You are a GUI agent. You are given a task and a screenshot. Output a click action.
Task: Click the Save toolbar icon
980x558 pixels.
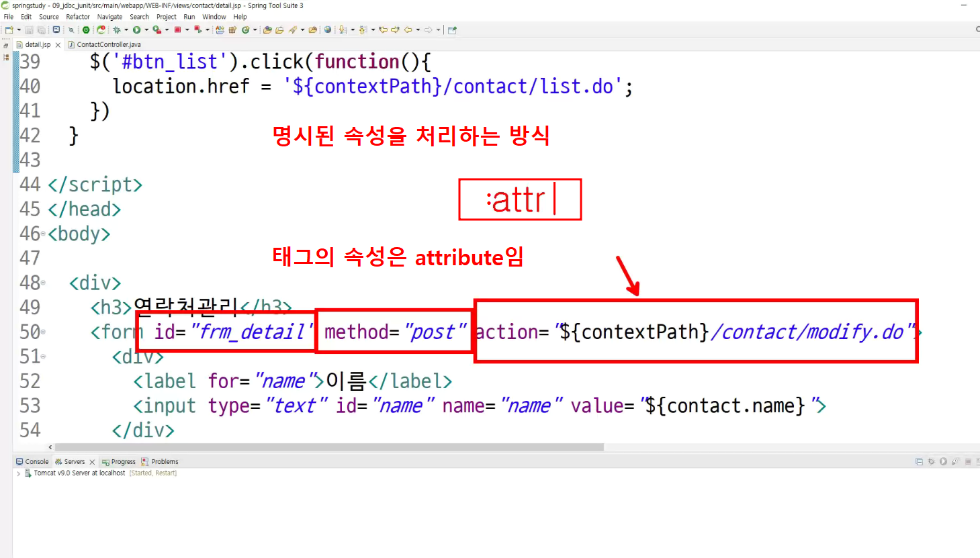click(29, 30)
